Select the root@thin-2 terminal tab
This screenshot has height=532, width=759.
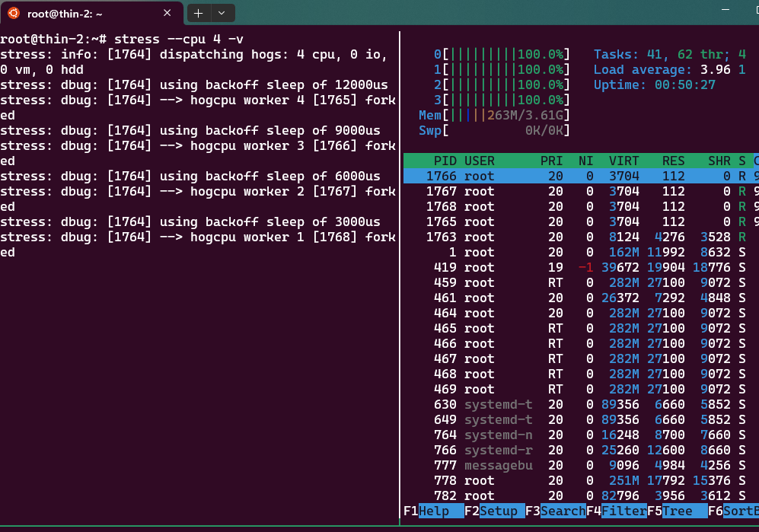(92, 13)
